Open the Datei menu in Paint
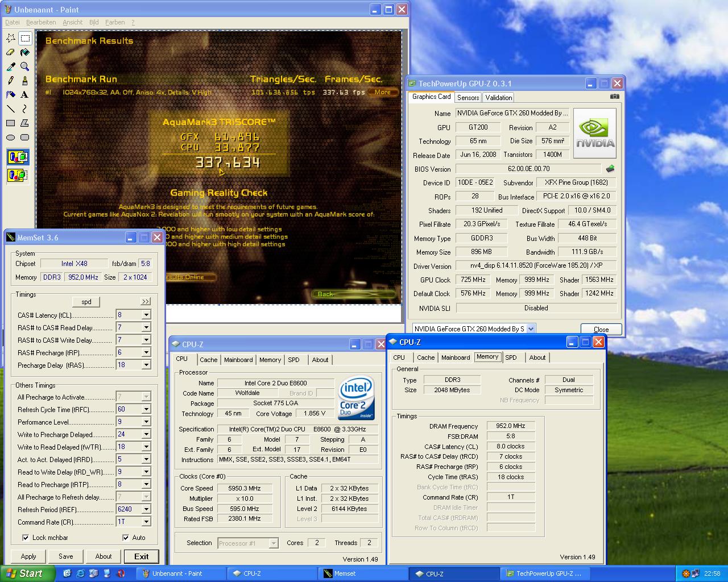Viewport: 728px width, 582px height. point(13,22)
